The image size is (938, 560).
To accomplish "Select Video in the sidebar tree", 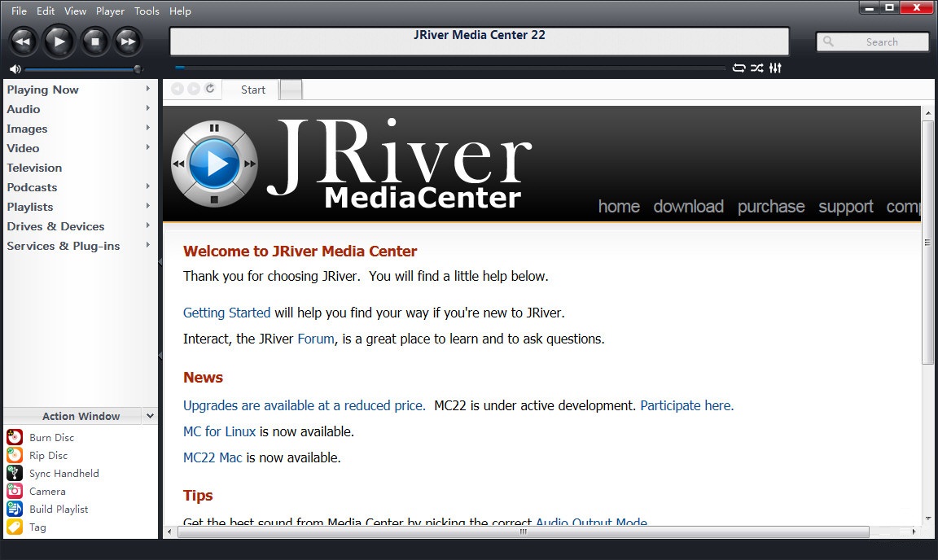I will [23, 148].
